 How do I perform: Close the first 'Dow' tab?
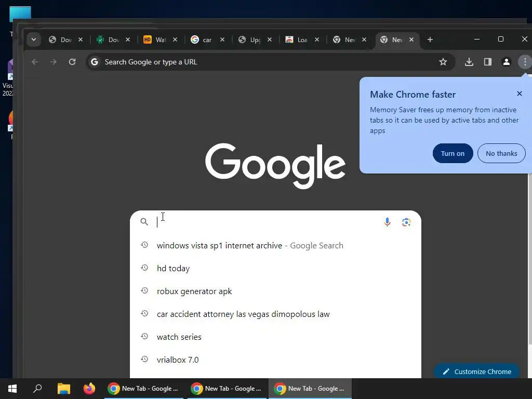[x=81, y=39]
